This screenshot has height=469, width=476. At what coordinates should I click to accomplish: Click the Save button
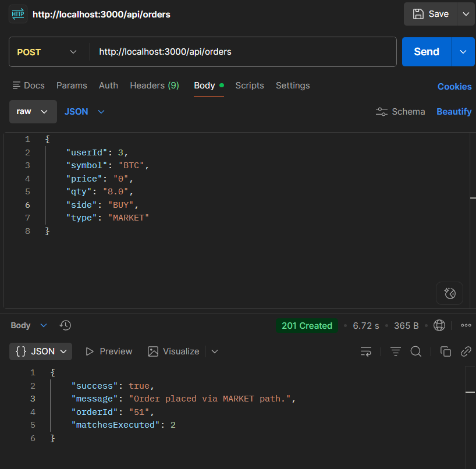pos(430,14)
